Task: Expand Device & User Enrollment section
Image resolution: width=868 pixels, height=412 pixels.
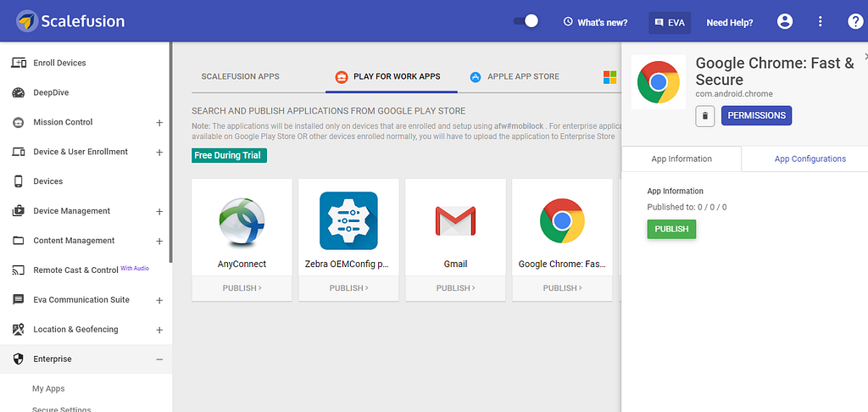Action: coord(159,153)
